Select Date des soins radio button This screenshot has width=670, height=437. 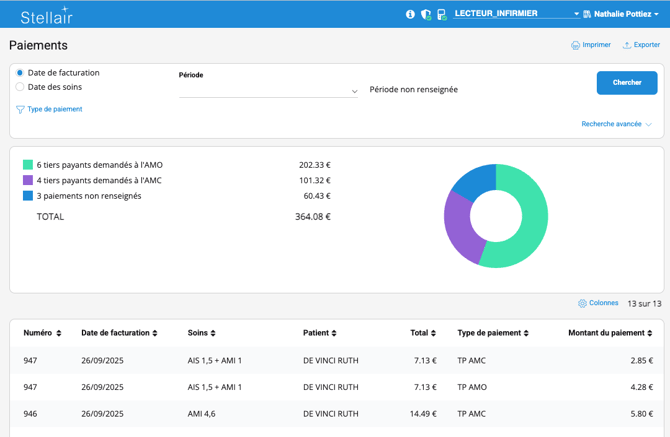coord(20,87)
